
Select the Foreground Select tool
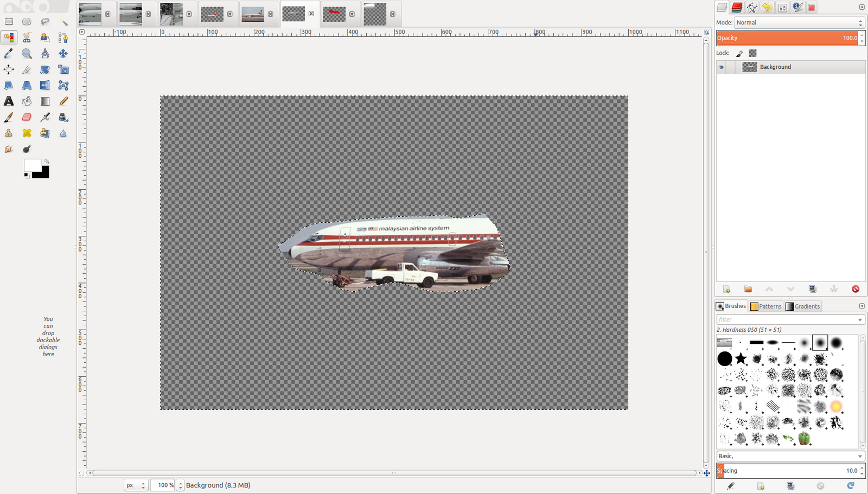click(45, 37)
